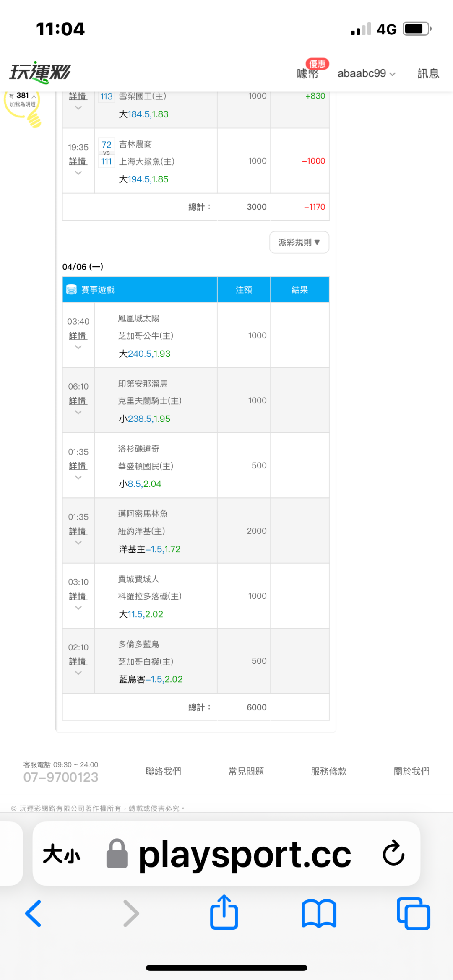Viewport: 453px width, 980px height.
Task: Tap the 玩運彩 site logo
Action: click(x=40, y=73)
